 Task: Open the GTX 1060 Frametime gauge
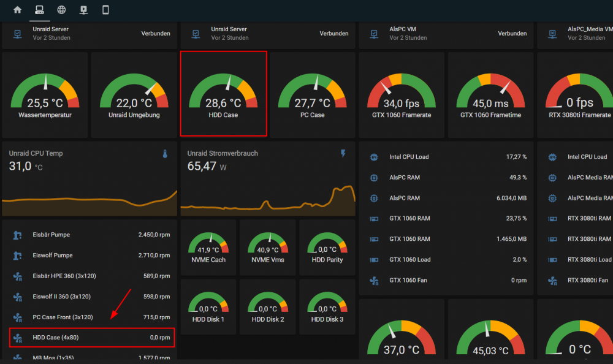coord(490,95)
